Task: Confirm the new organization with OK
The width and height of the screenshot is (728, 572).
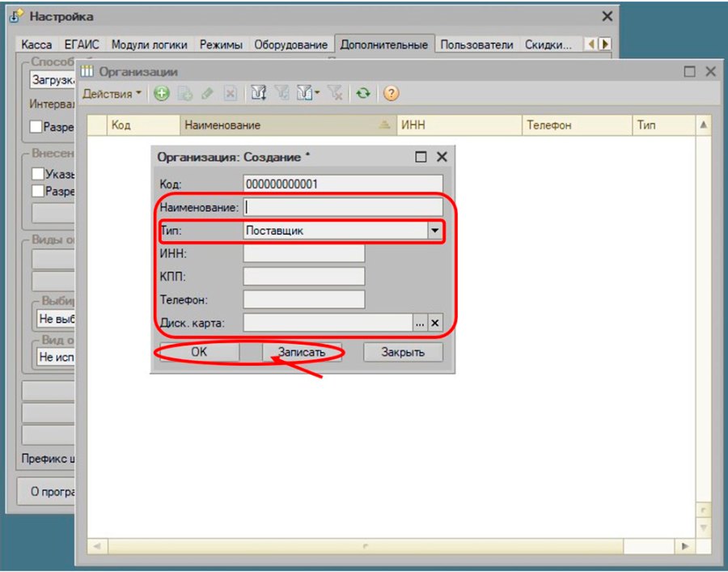Action: pos(199,352)
